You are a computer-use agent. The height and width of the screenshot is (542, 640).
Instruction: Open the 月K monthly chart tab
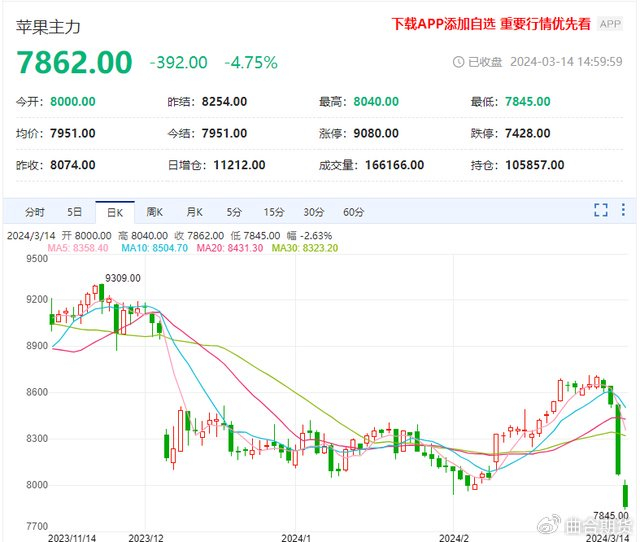pos(194,211)
